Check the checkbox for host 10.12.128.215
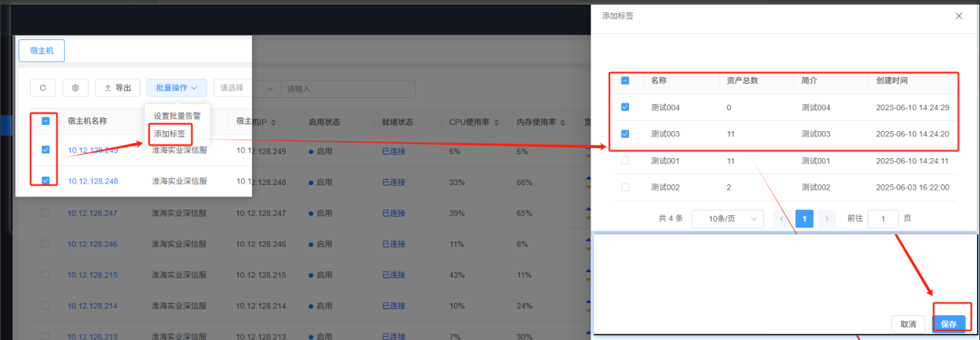980x340 pixels. (45, 274)
